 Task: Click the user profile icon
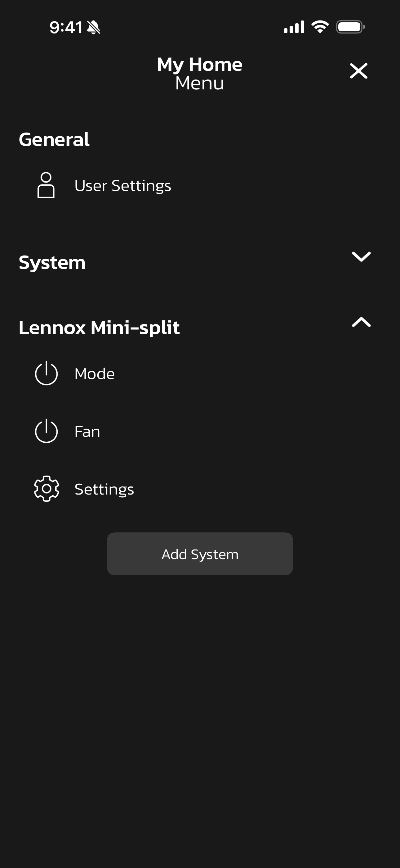(46, 185)
